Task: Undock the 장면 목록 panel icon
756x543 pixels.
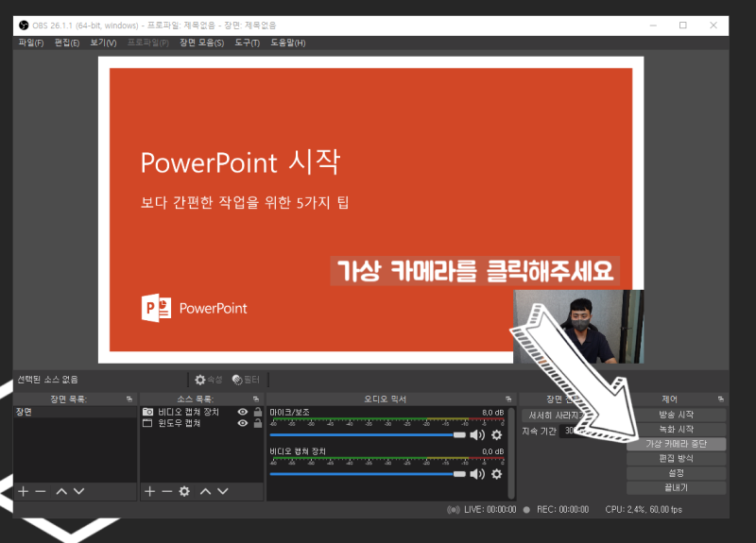Action: tap(129, 399)
